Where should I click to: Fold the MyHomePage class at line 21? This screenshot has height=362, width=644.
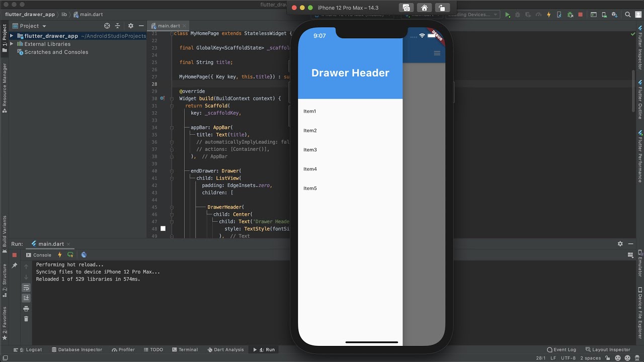tap(172, 34)
